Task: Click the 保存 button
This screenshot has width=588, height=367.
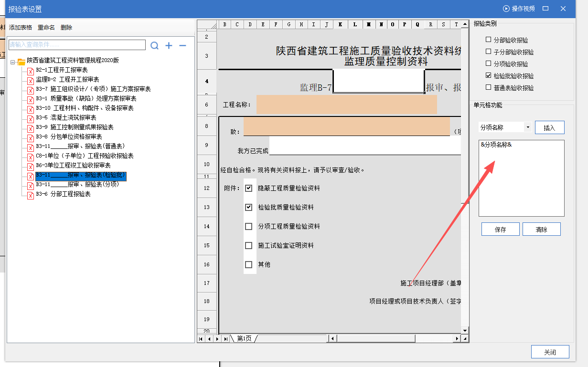Action: pos(500,229)
